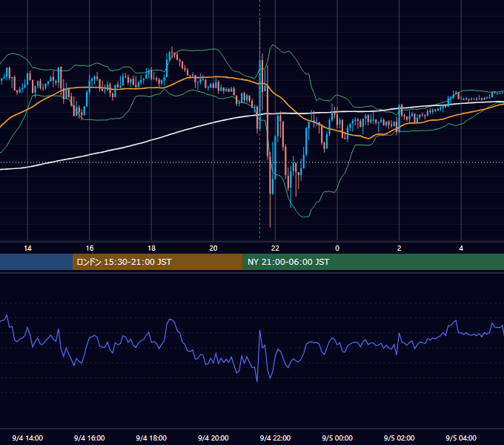
Task: Click the 9/5 04:00 date label
Action: click(461, 438)
